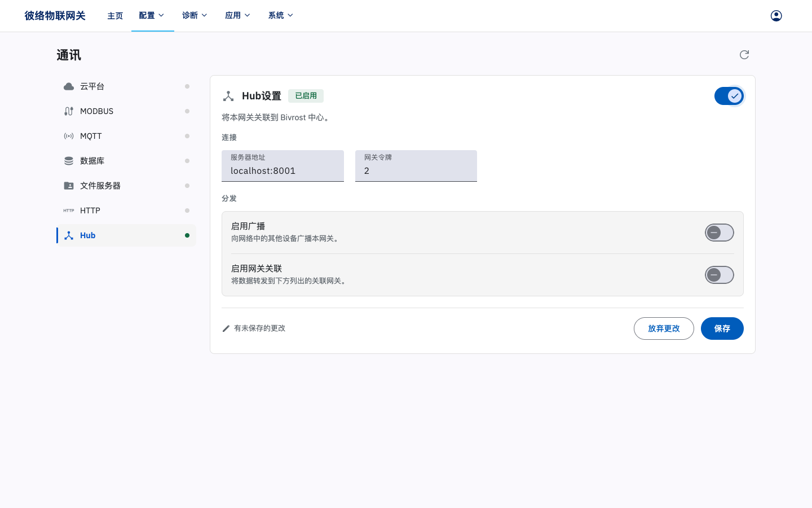Select 数据库 in the sidebar
The width and height of the screenshot is (812, 508).
[x=126, y=161]
